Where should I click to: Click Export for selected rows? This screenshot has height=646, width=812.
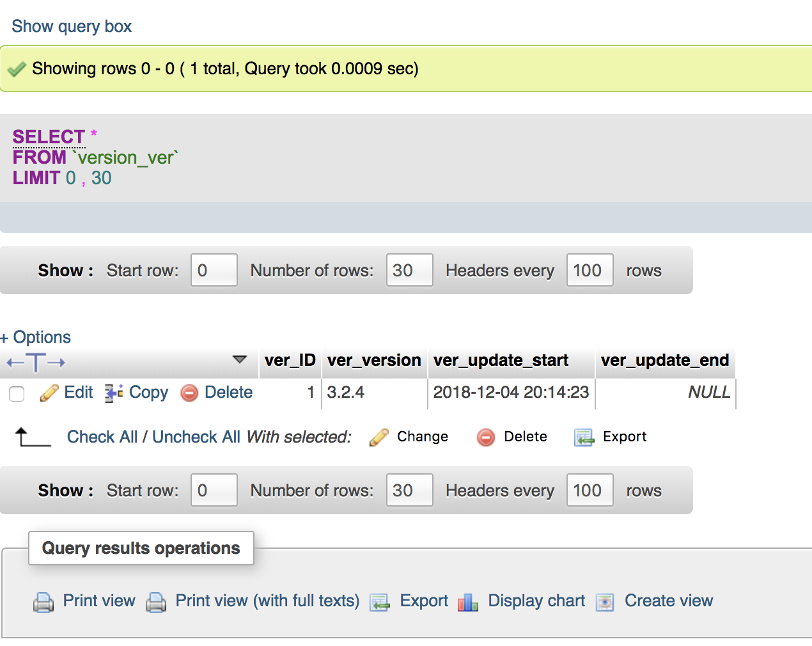point(625,436)
